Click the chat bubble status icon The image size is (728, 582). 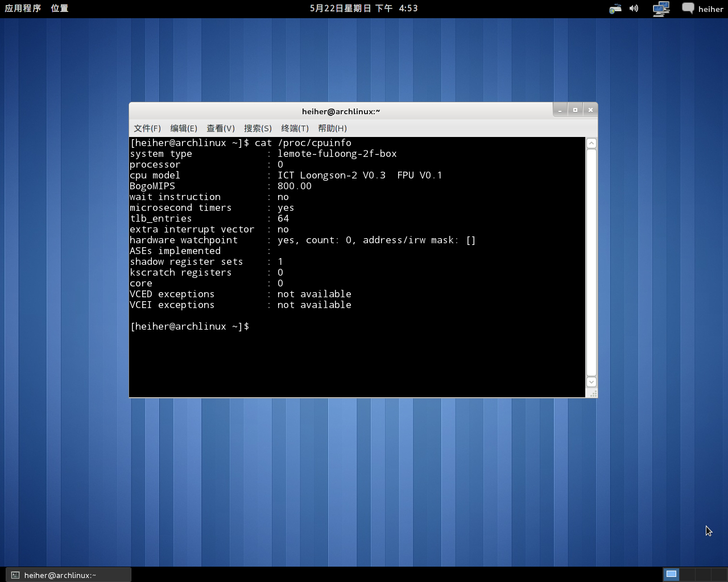point(688,8)
